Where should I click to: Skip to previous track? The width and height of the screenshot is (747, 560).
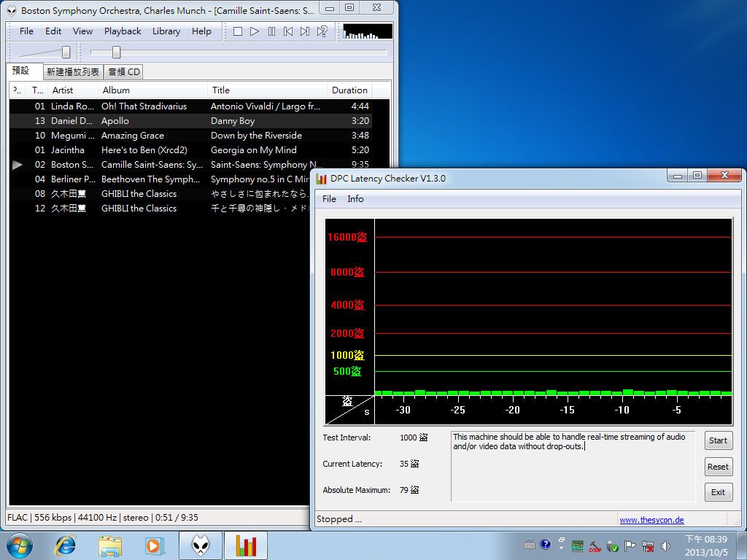pyautogui.click(x=288, y=31)
